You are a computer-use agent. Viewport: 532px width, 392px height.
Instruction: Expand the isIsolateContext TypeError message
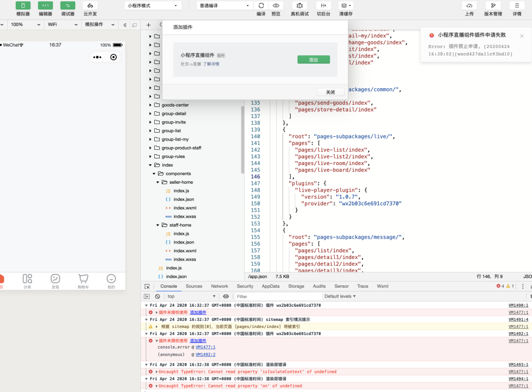coord(157,372)
